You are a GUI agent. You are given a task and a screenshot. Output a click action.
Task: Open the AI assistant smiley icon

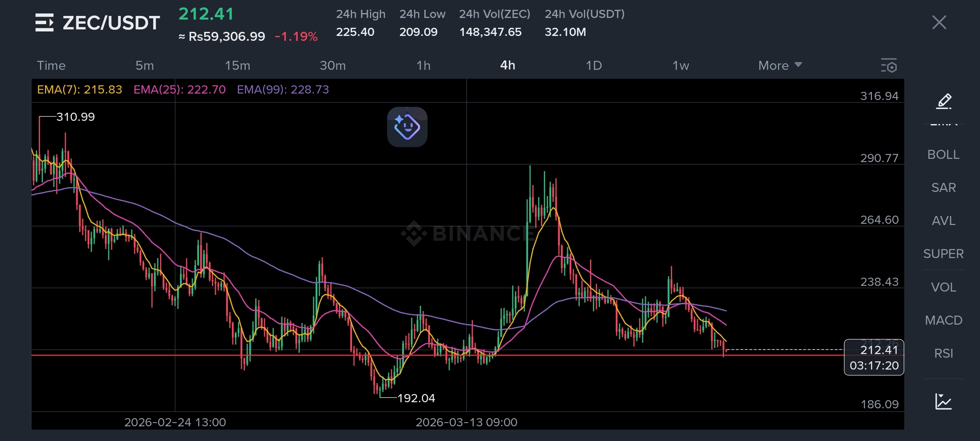pos(407,127)
